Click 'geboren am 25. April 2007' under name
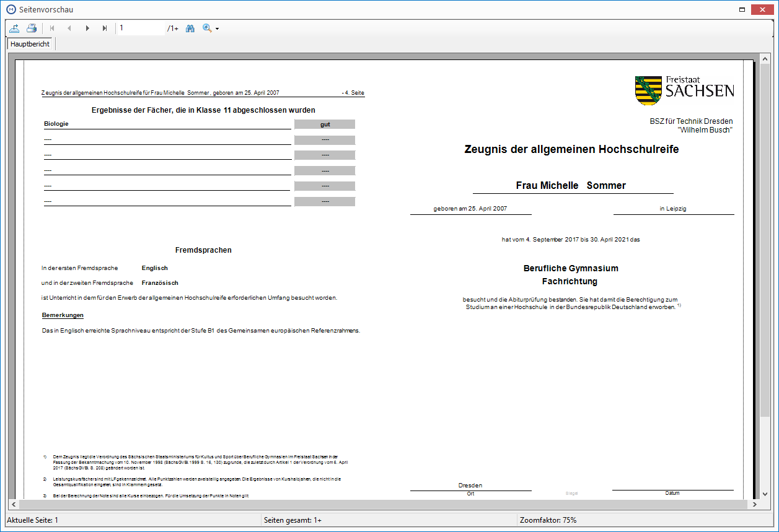This screenshot has height=532, width=779. tap(470, 209)
